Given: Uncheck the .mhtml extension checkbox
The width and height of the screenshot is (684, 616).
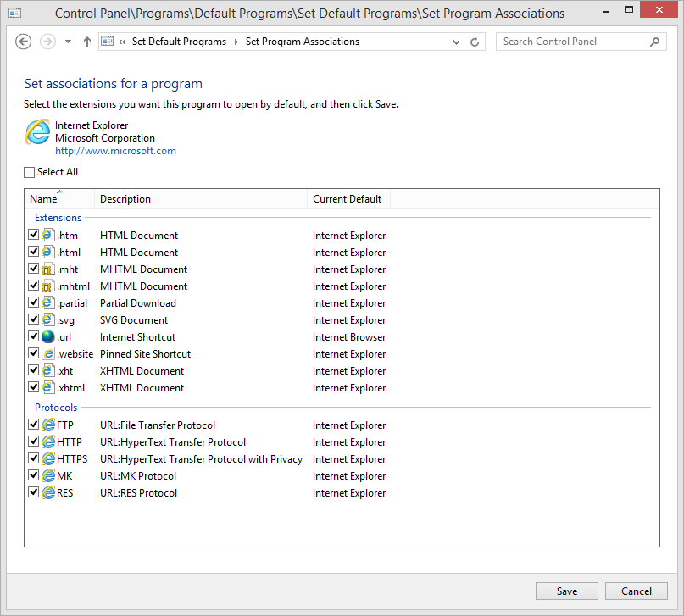Looking at the screenshot, I should pyautogui.click(x=34, y=285).
